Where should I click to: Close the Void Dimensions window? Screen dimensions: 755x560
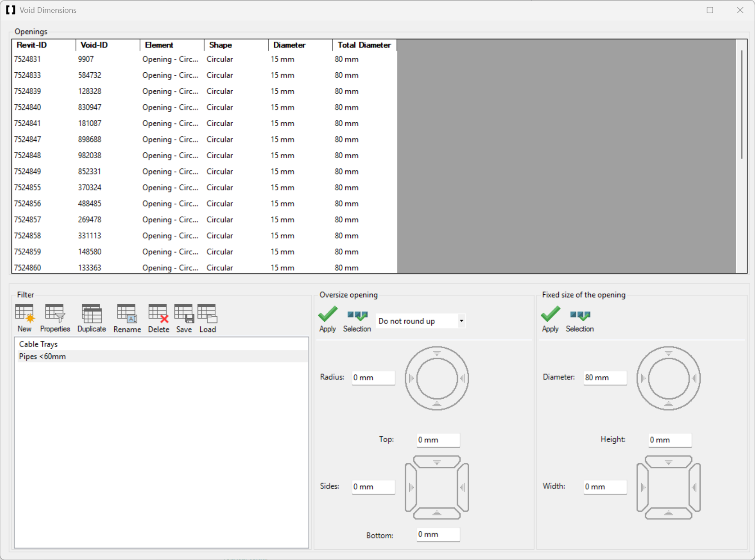click(740, 10)
